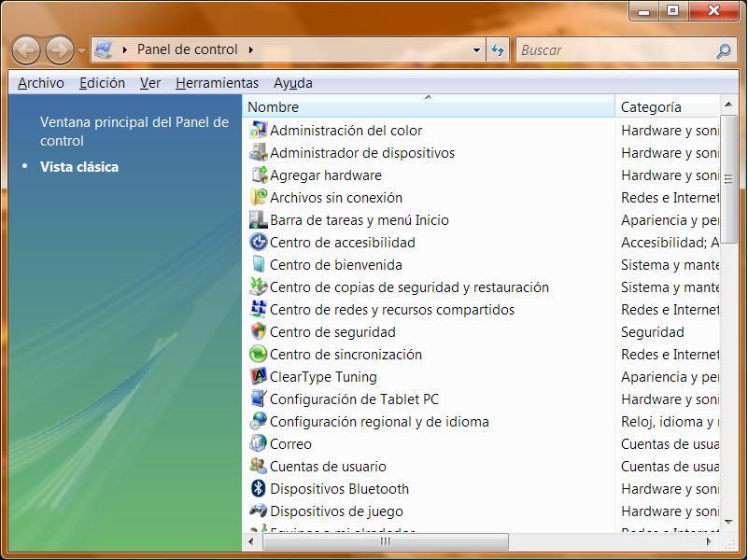The image size is (748, 560).
Task: Select the Barra de tareas y menú Inicio icon
Action: 259,219
